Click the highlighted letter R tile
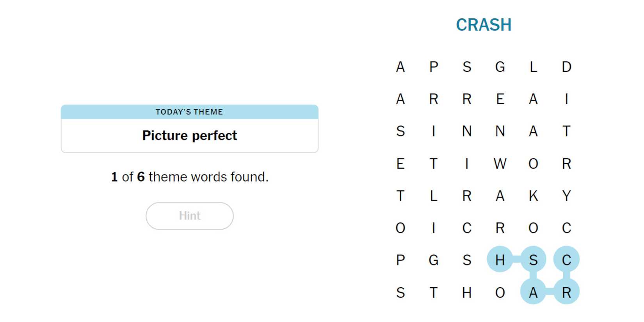Image resolution: width=644 pixels, height=322 pixels. coord(566,292)
